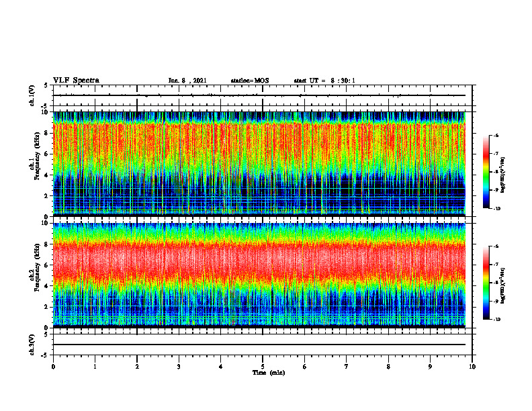Click inside the ch.1 spectrogram panel
Viewport: 532px width, 411px height.
(x=259, y=163)
